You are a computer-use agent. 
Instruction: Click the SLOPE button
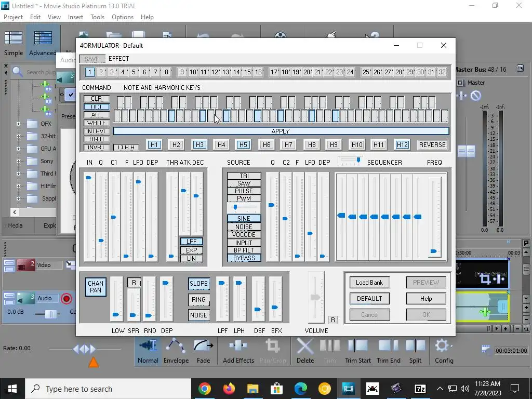pos(199,283)
